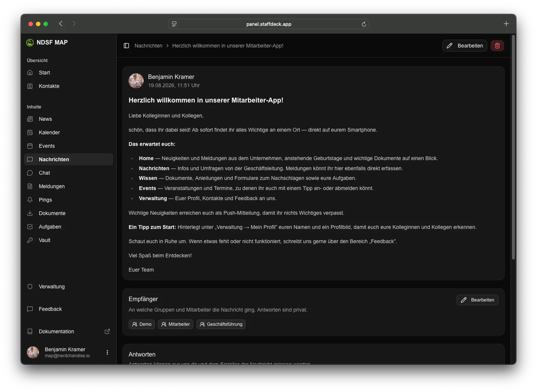Reload the page with the refresh icon
Screen dimensions: 537x392
tap(364, 24)
